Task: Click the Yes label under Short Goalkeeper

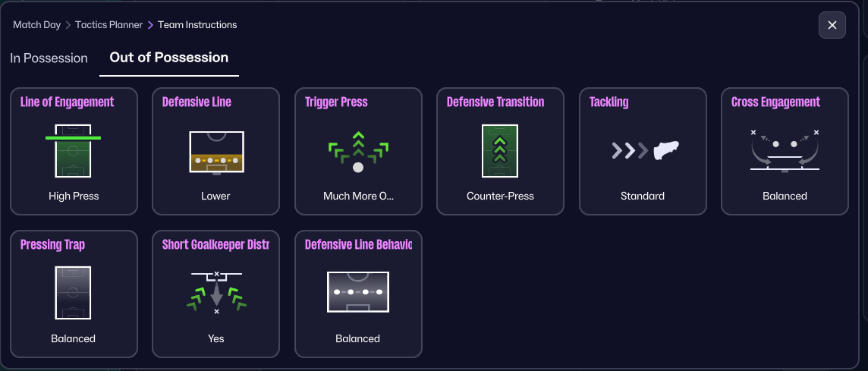Action: (215, 338)
